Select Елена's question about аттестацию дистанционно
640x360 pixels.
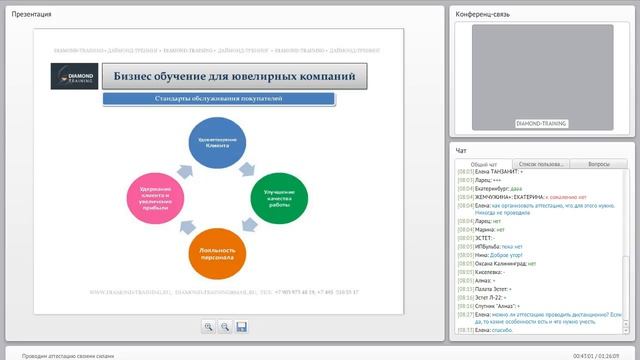point(540,318)
